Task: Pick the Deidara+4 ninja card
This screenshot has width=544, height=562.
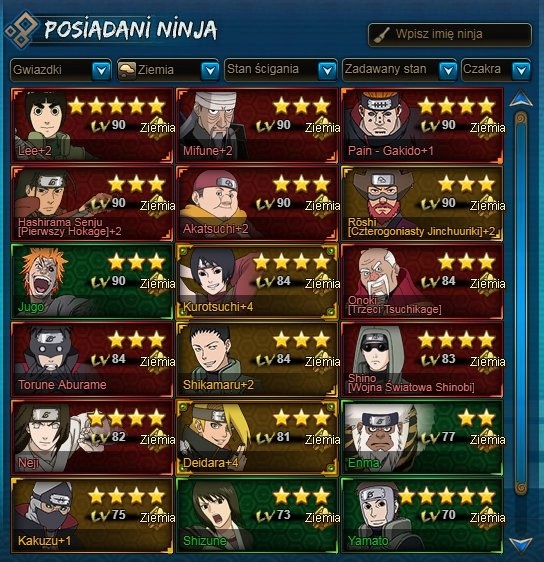Action: click(257, 438)
